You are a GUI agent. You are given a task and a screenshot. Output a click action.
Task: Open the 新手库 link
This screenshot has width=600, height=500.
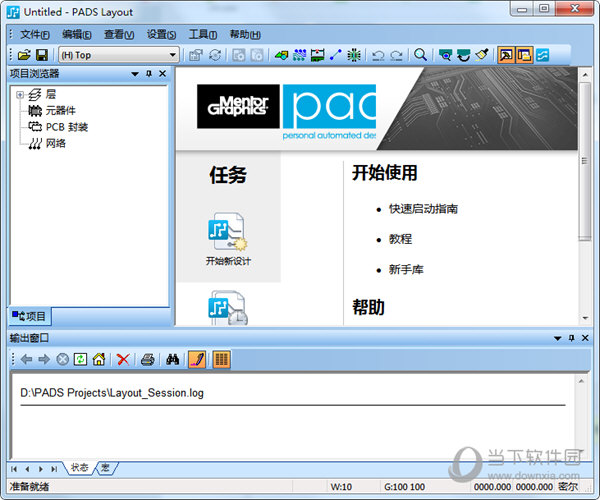click(x=406, y=270)
